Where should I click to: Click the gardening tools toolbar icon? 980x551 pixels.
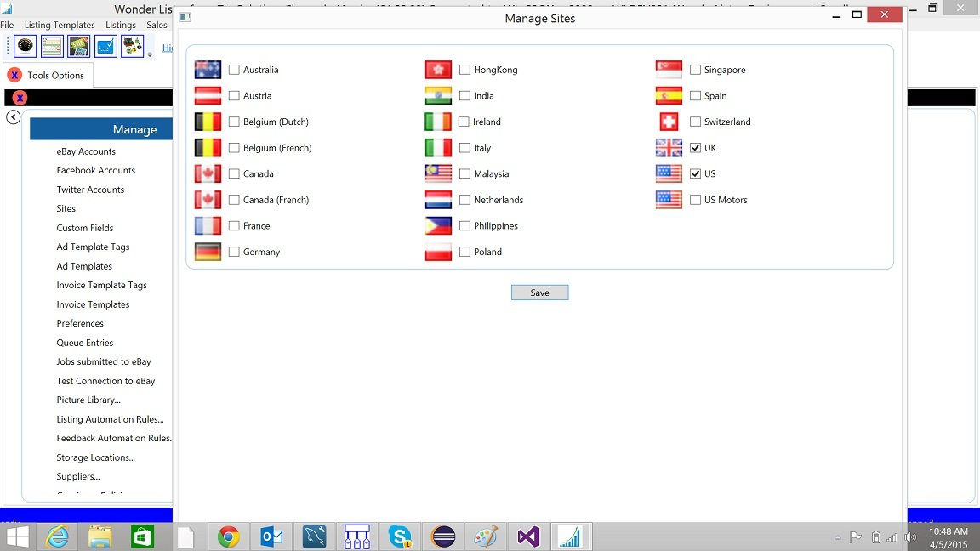(132, 46)
